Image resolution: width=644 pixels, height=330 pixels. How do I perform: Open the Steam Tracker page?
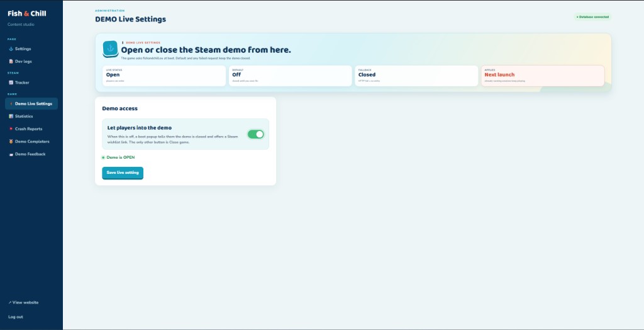point(31,82)
